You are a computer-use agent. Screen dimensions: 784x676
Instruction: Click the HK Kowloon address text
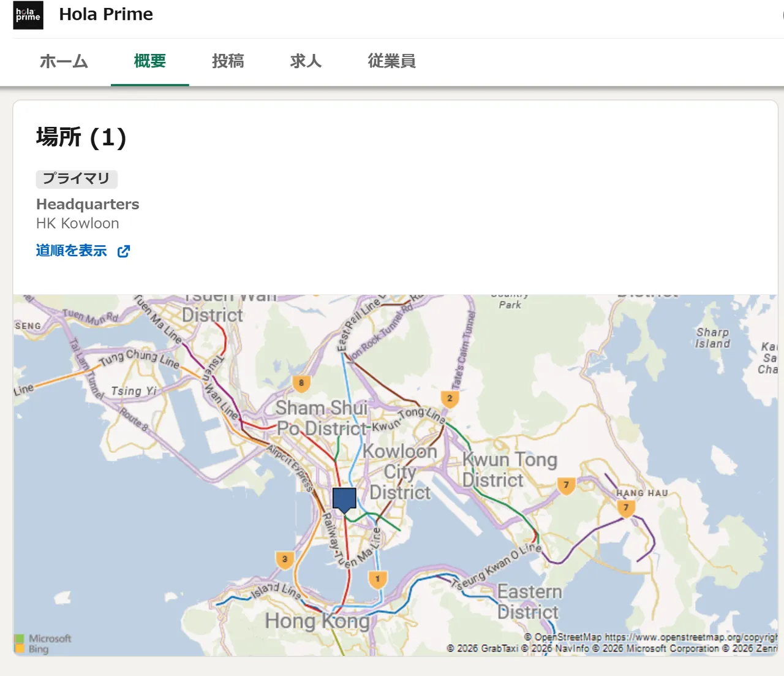(78, 223)
